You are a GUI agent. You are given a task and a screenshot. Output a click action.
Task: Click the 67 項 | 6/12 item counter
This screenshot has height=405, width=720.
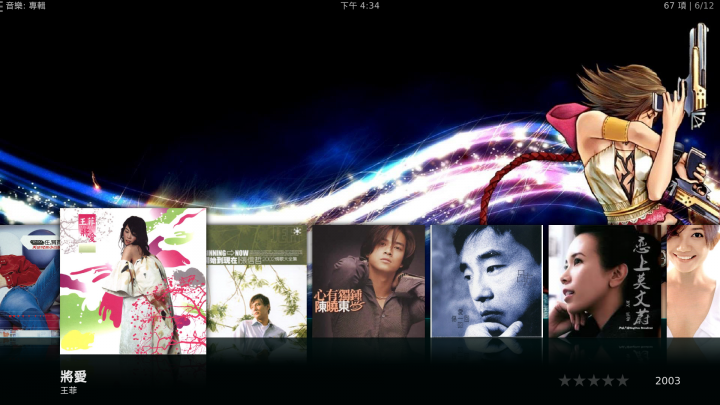(689, 6)
